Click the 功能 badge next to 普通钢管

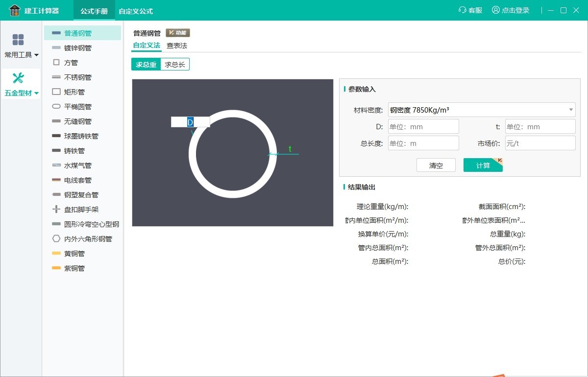(177, 33)
